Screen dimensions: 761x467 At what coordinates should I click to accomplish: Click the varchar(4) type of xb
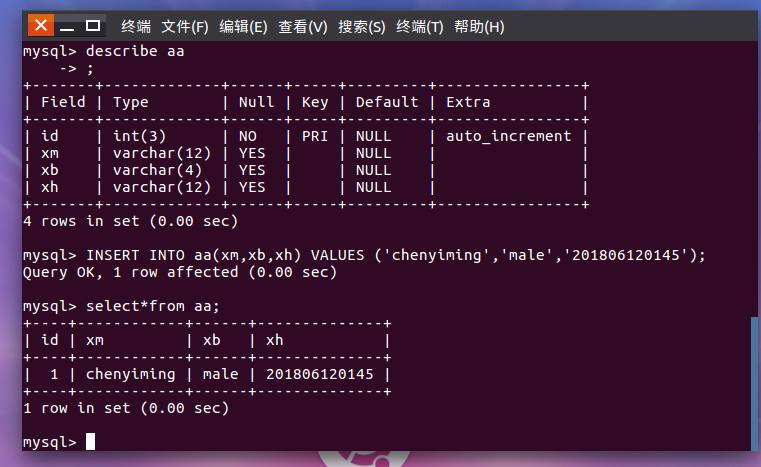pos(157,170)
